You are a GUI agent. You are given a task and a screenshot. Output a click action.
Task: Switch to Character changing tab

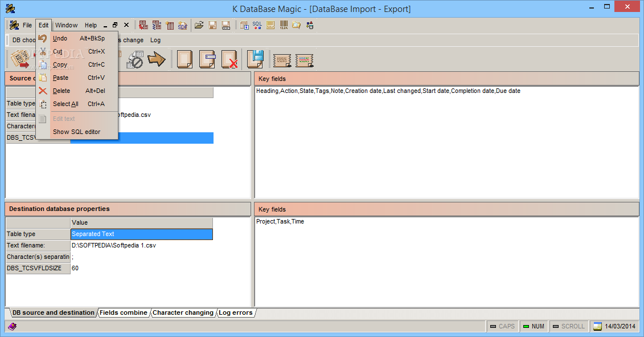pyautogui.click(x=183, y=312)
